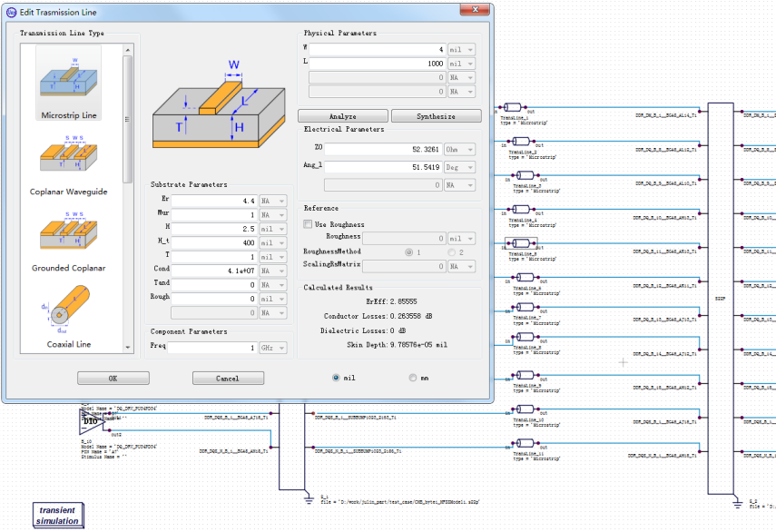Click the Analyze button
Image resolution: width=776 pixels, height=532 pixels.
(343, 116)
